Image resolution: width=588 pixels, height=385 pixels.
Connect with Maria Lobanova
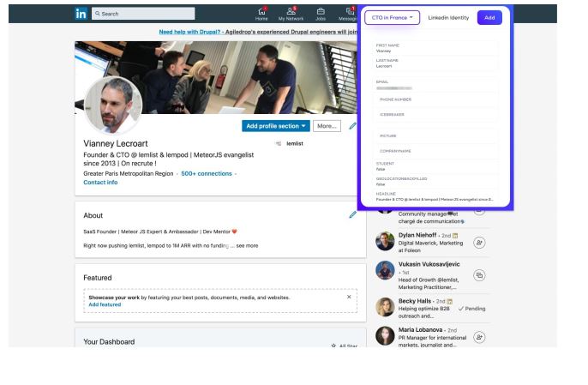point(479,337)
